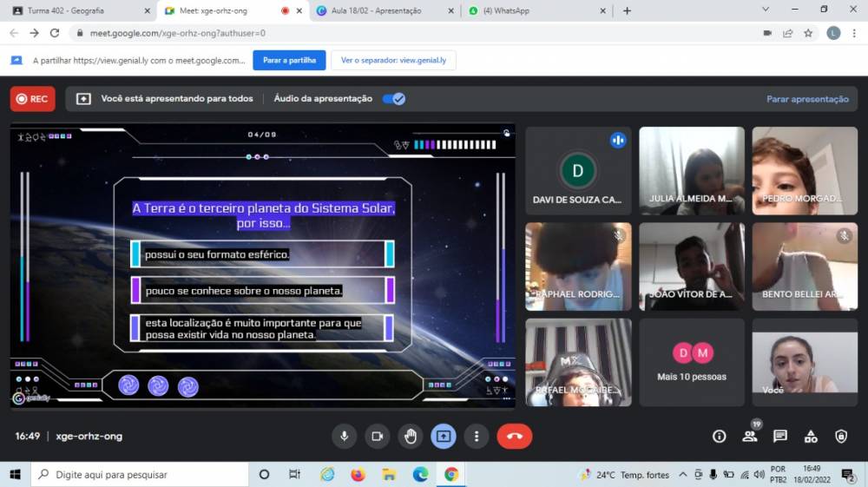868x487 pixels.
Task: Open meeting details info icon
Action: [719, 436]
